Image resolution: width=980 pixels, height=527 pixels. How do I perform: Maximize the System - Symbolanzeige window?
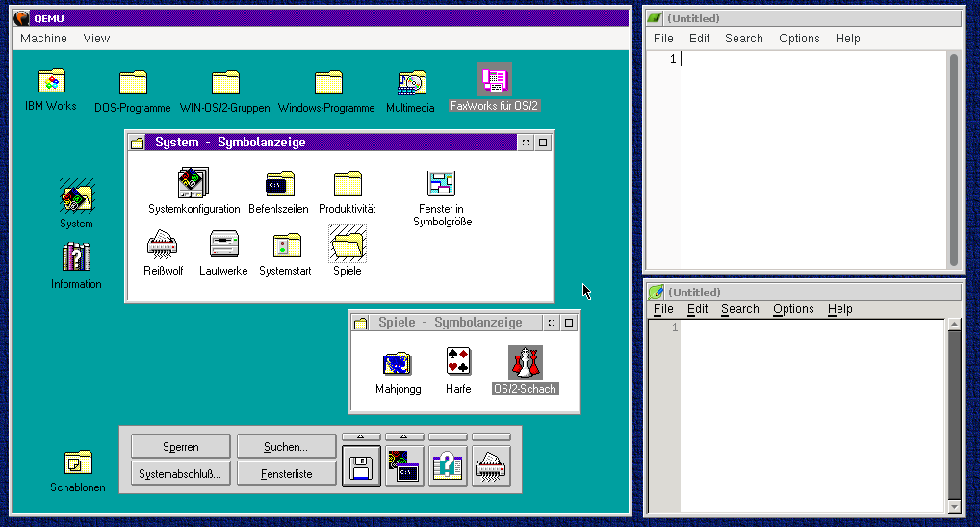[x=543, y=143]
